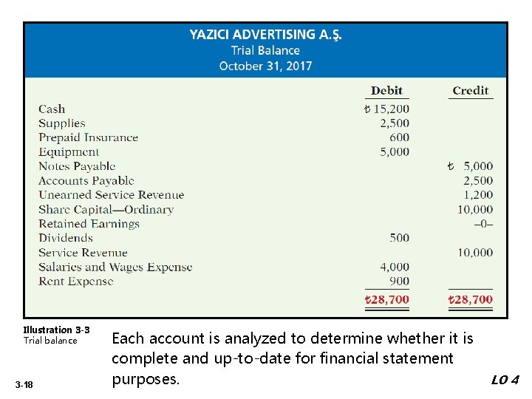
Task: Select Notes Payable account label
Action: [x=77, y=166]
